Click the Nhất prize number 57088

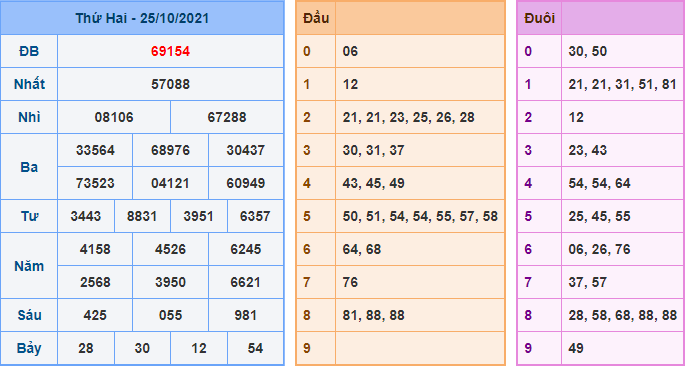pos(171,84)
